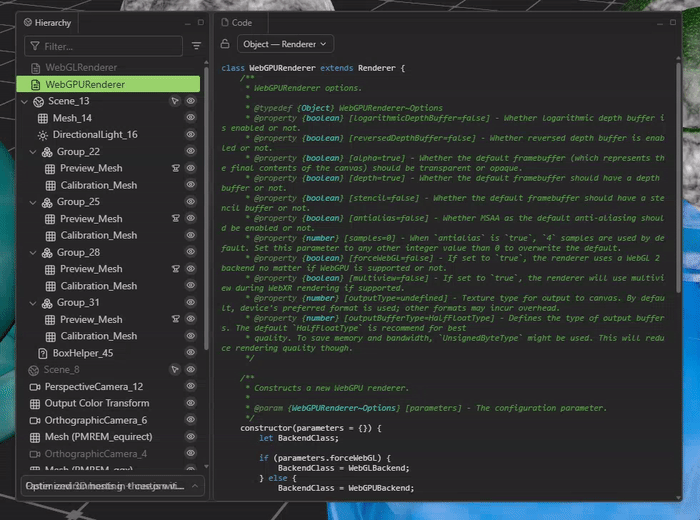
Task: Toggle visibility of Group_31
Action: click(x=191, y=302)
